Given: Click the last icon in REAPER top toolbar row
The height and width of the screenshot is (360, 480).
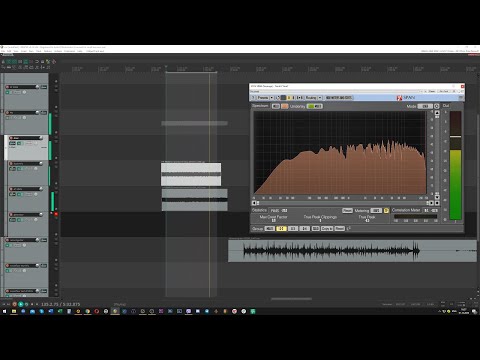Looking at the screenshot, I should tap(54, 62).
